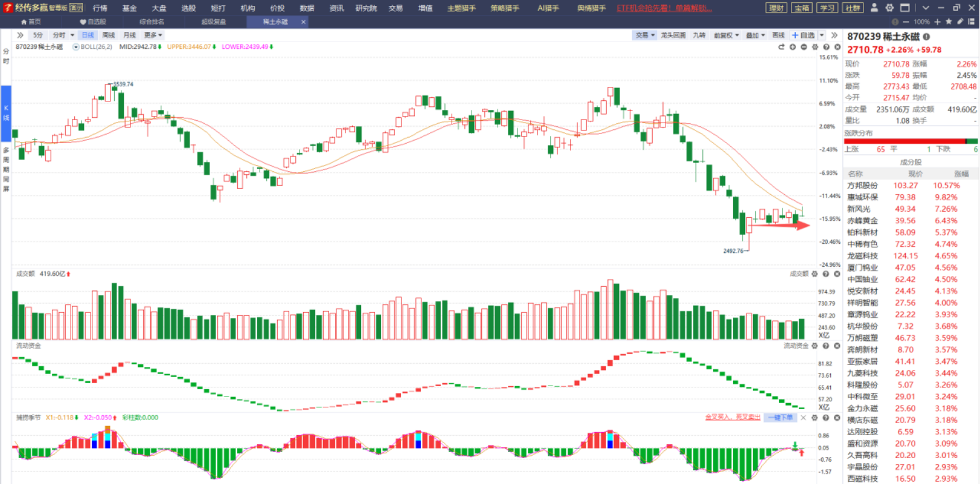The height and width of the screenshot is (484, 980).
Task: Open the settings gear in title bar
Action: [x=889, y=8]
